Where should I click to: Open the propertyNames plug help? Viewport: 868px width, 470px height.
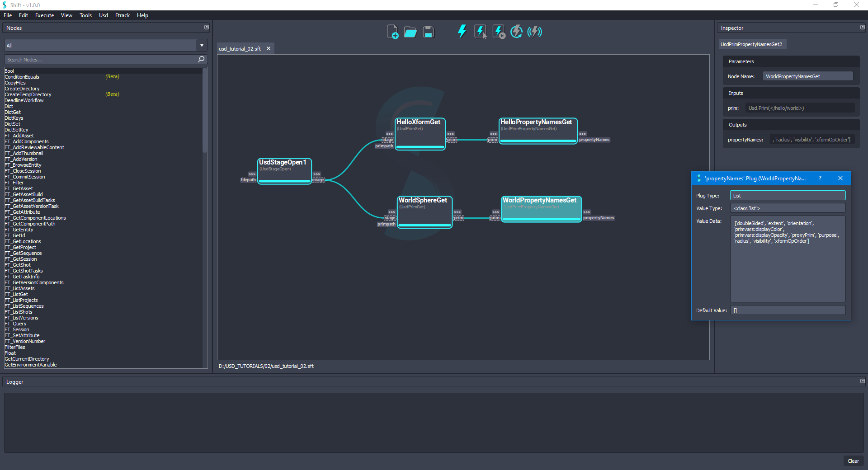point(820,178)
